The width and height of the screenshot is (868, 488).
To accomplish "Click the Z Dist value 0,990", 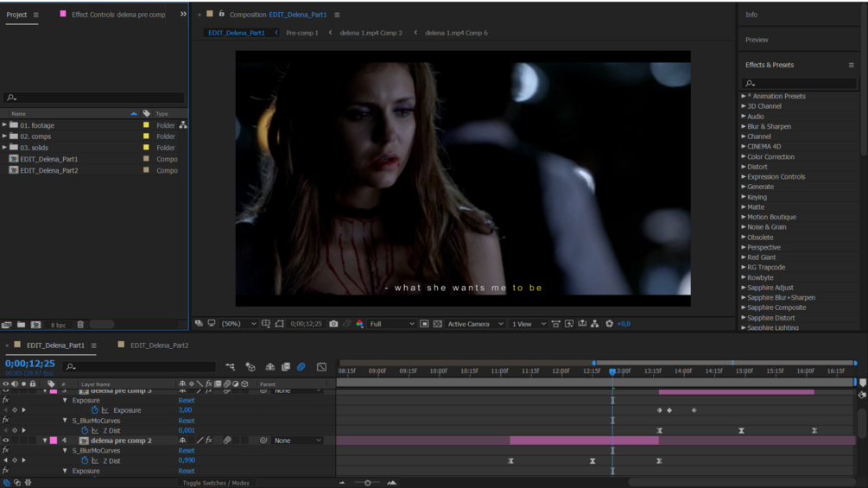I will pos(187,460).
